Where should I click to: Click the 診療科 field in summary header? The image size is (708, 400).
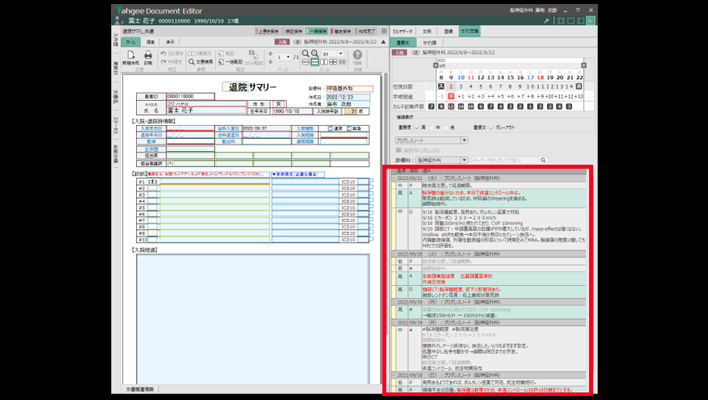coord(349,88)
